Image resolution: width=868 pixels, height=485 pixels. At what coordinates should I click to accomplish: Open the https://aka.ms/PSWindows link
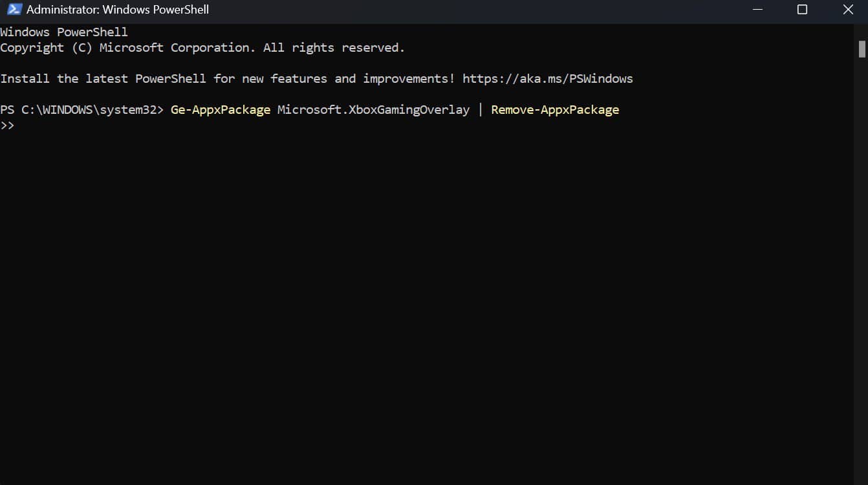tap(547, 78)
